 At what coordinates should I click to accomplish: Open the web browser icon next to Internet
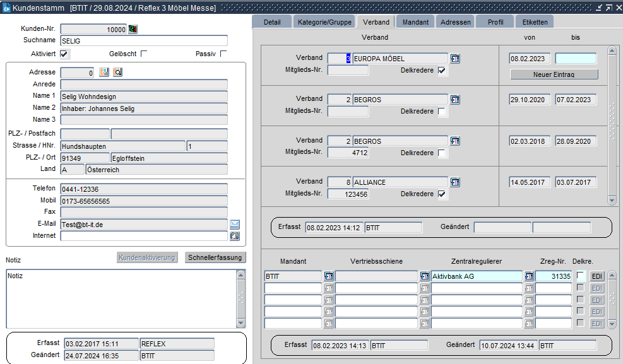tap(234, 236)
